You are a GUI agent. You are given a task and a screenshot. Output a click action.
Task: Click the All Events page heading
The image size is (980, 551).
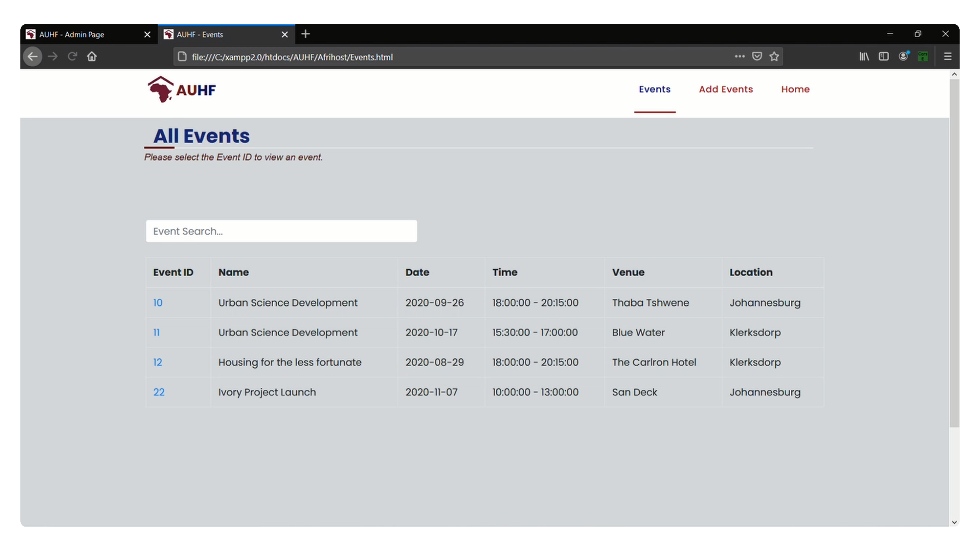tap(201, 136)
